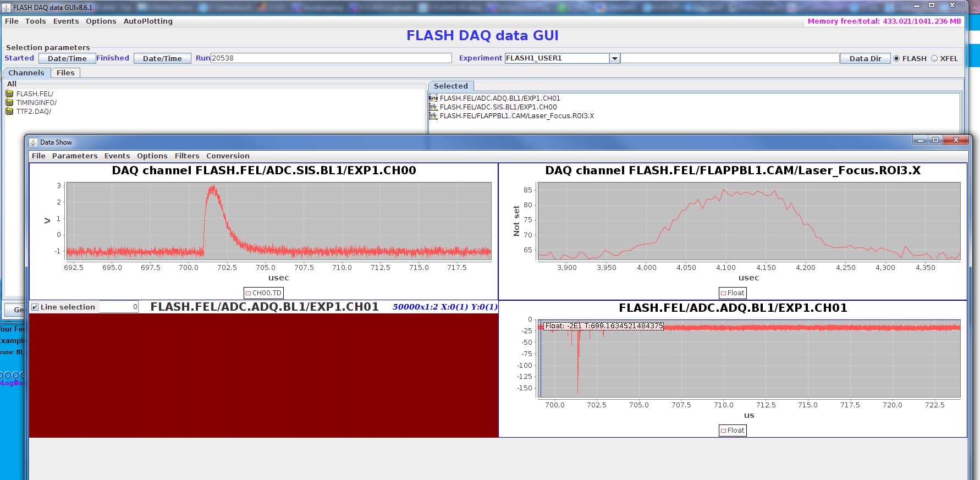
Task: Toggle CH00.TD legend series marker
Action: point(249,293)
